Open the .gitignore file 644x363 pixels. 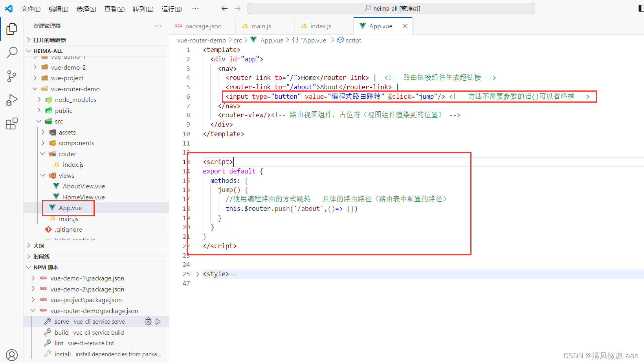coord(96,229)
